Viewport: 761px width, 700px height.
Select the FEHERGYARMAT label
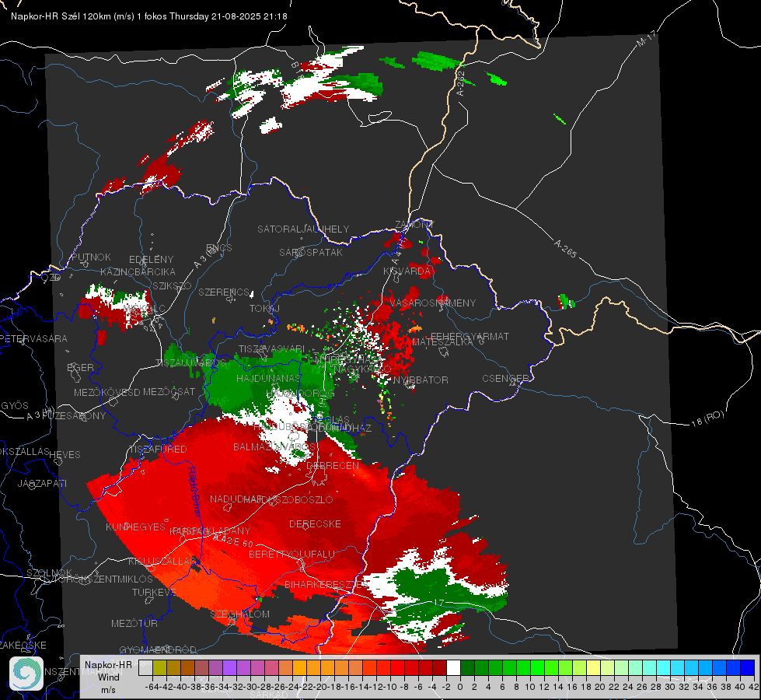point(470,336)
